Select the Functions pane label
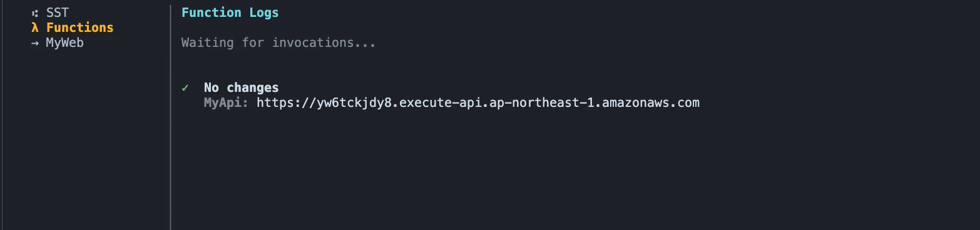Screen dimensions: 980x230 pyautogui.click(x=80, y=27)
